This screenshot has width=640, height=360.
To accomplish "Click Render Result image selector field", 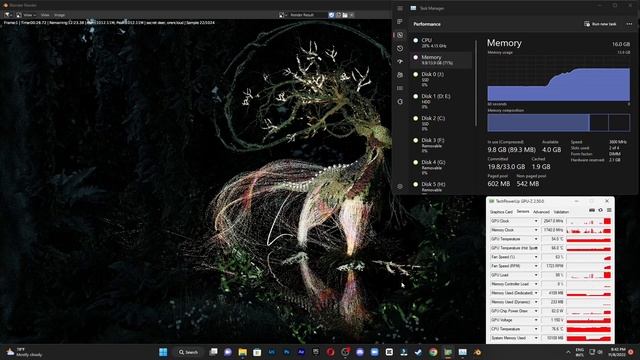I will (307, 15).
